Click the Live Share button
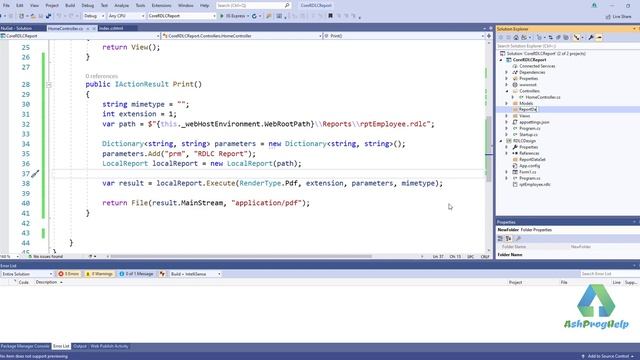The image size is (640, 360). point(618,16)
